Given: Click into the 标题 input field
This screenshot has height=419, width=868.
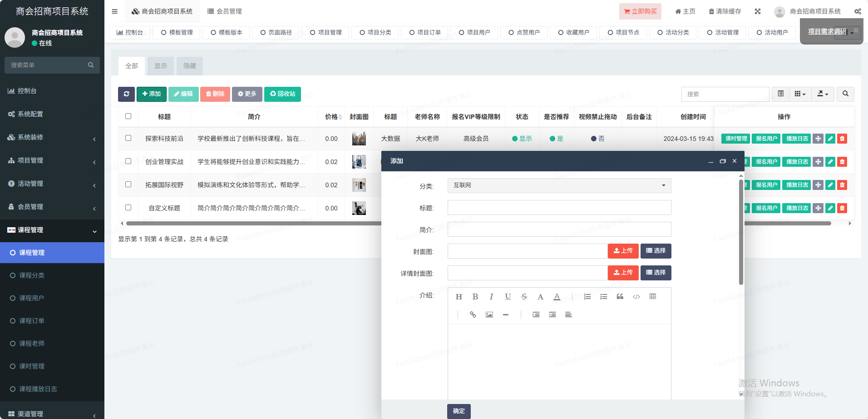Looking at the screenshot, I should click(559, 208).
